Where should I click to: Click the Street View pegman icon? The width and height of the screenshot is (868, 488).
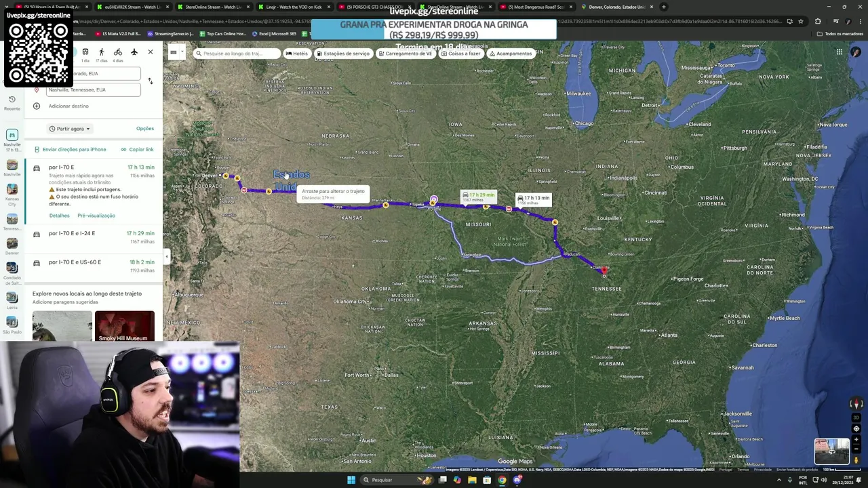click(x=856, y=460)
